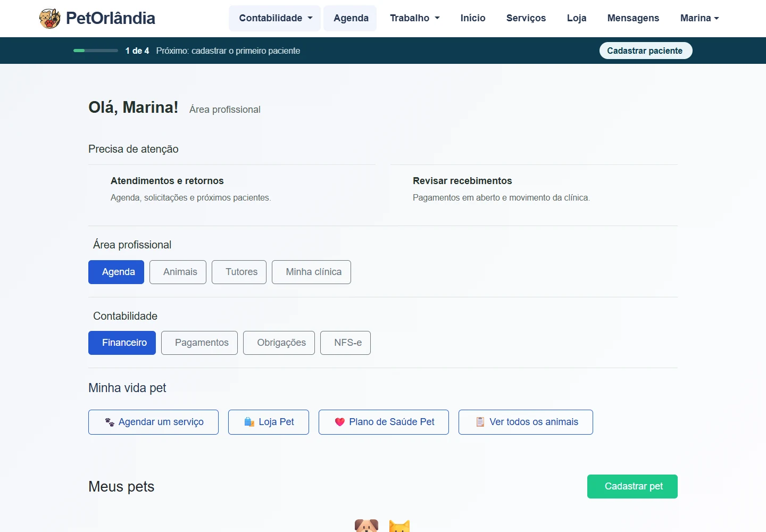The width and height of the screenshot is (766, 532).
Task: Click the heart icon on Plano de Saúde Pet
Action: click(340, 422)
